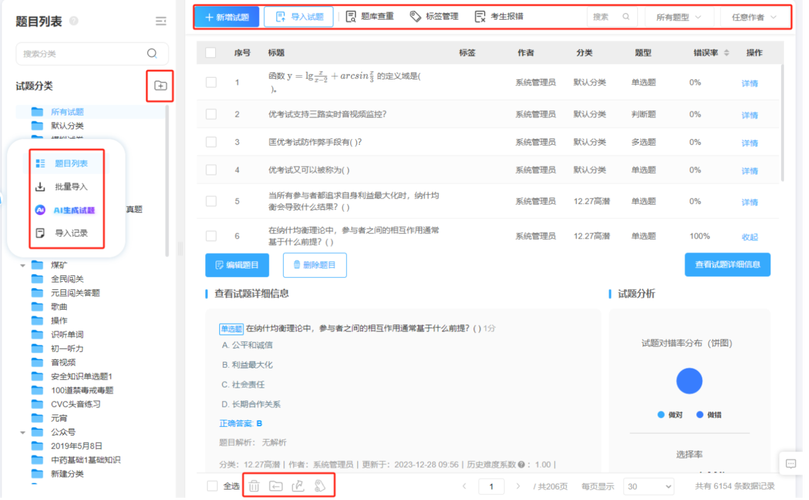Select the 元旦闯关答题 folder
The height and width of the screenshot is (500, 809).
pyautogui.click(x=75, y=293)
